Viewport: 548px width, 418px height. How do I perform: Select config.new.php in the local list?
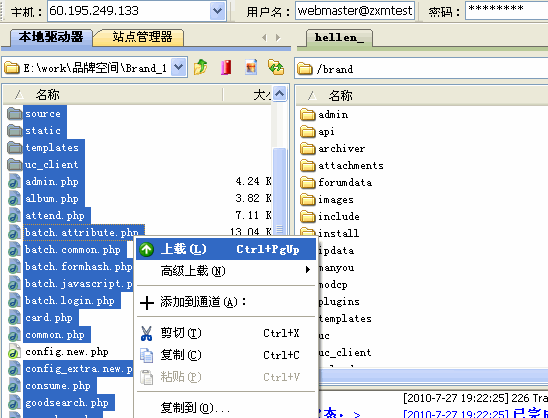tap(66, 352)
